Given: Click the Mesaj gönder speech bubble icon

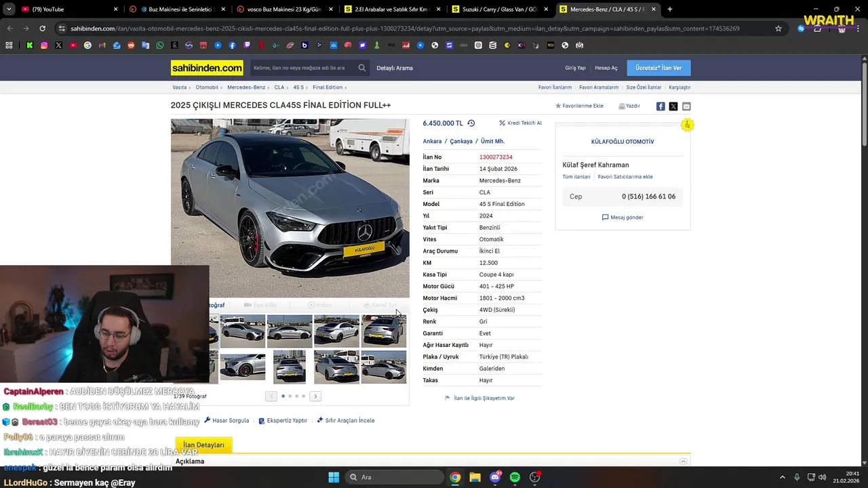Looking at the screenshot, I should coord(605,218).
